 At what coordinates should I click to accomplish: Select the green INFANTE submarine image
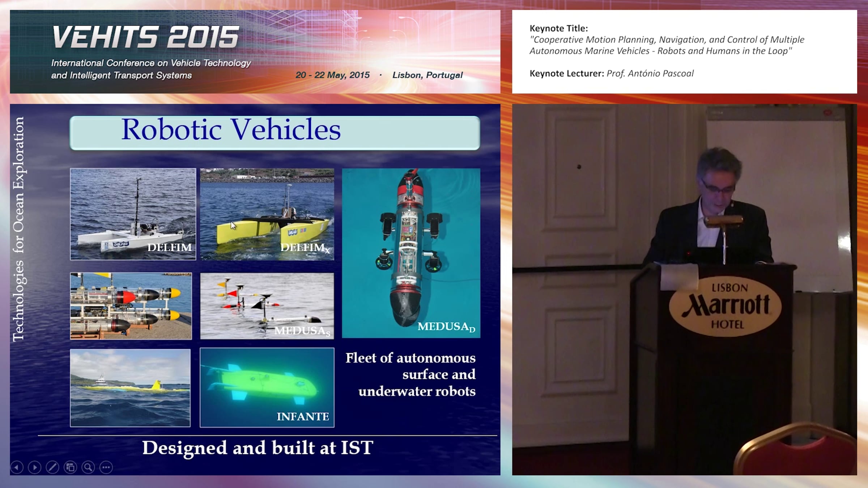click(x=267, y=387)
